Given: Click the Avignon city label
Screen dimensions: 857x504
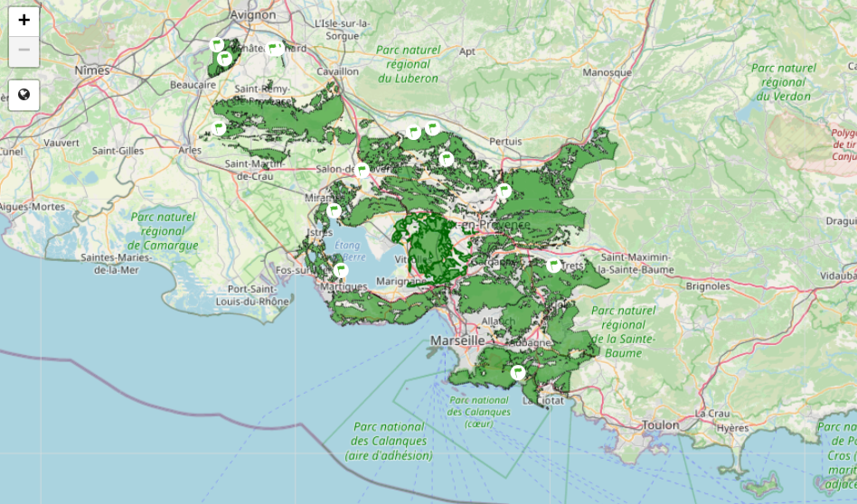Looking at the screenshot, I should tap(253, 14).
